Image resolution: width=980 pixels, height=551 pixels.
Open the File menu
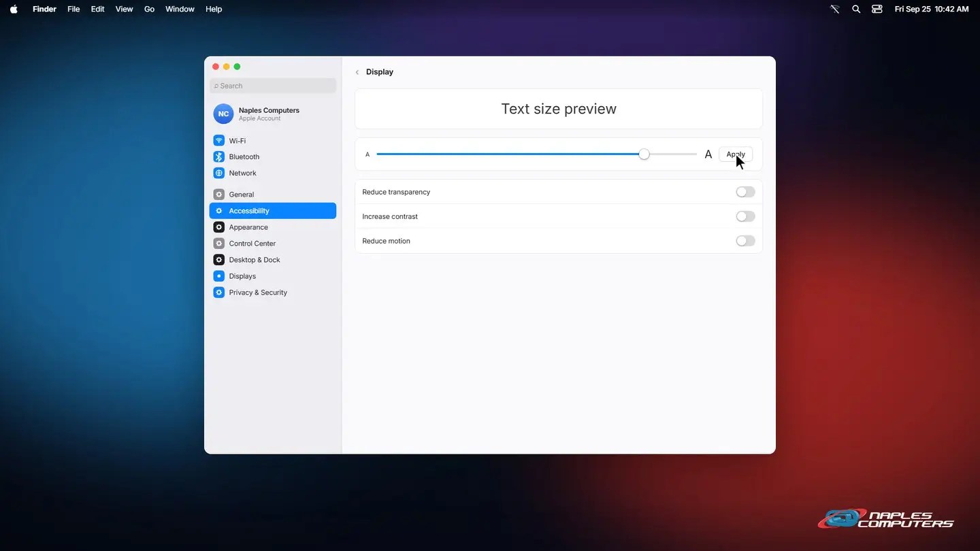[73, 9]
